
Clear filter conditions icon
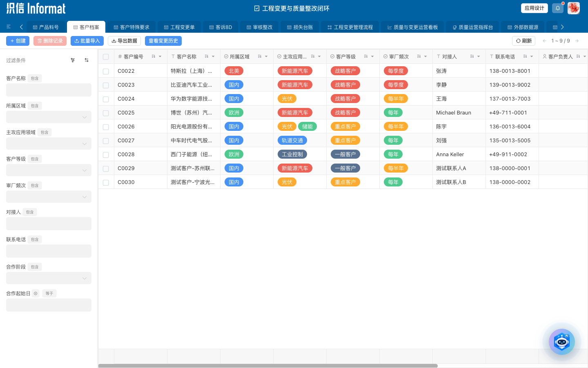pyautogui.click(x=73, y=60)
